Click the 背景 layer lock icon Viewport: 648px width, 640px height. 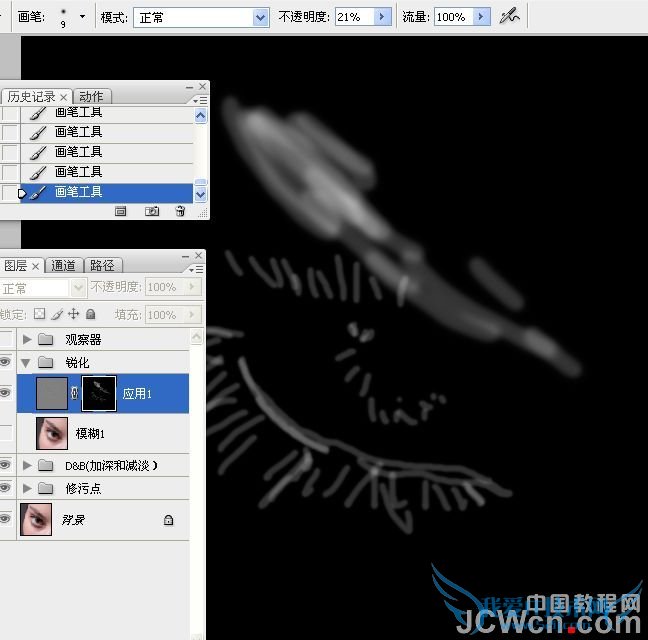pos(168,520)
